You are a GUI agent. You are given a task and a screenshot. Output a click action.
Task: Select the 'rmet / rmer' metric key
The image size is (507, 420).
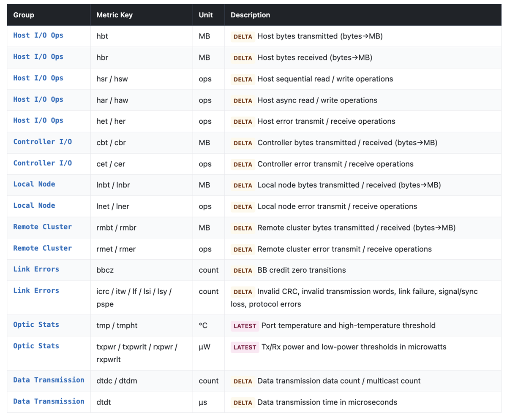[116, 249]
